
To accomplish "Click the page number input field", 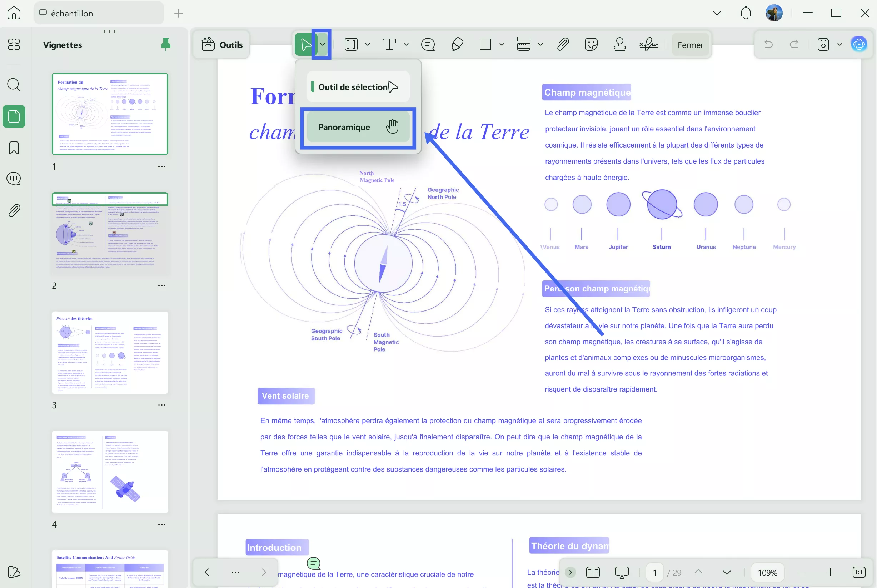I will (655, 572).
